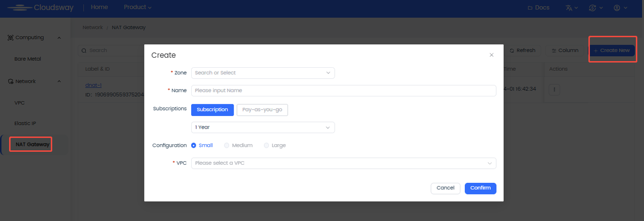644x221 pixels.
Task: Open the currency billing menu icon
Action: point(595,8)
